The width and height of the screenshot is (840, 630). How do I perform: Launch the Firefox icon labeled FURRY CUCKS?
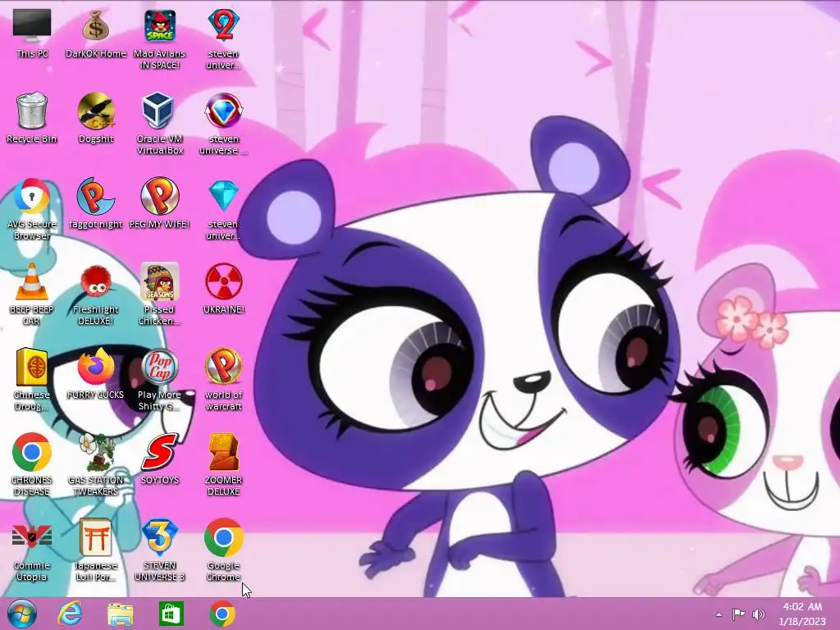96,374
